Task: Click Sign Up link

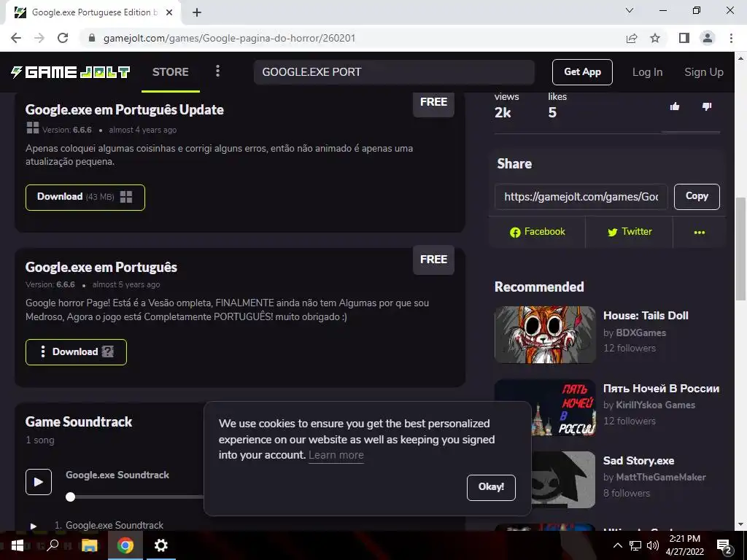Action: [x=704, y=72]
